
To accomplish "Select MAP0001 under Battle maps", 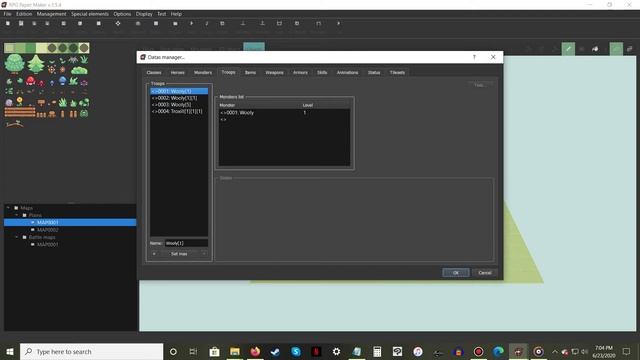I will 47,244.
